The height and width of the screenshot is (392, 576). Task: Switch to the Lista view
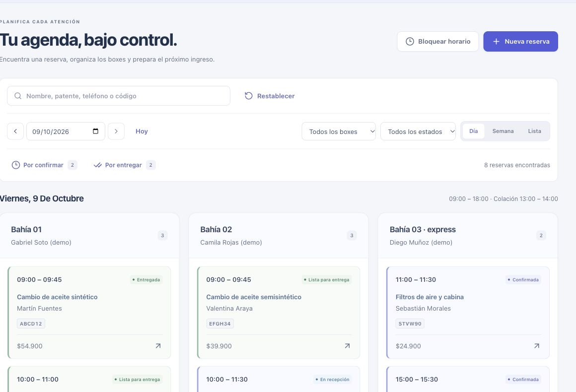pyautogui.click(x=534, y=131)
